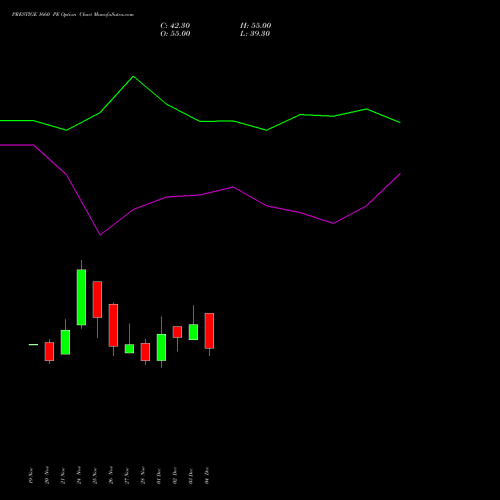
Task: Click the red candle for 25 Nov
Action: pos(97,299)
